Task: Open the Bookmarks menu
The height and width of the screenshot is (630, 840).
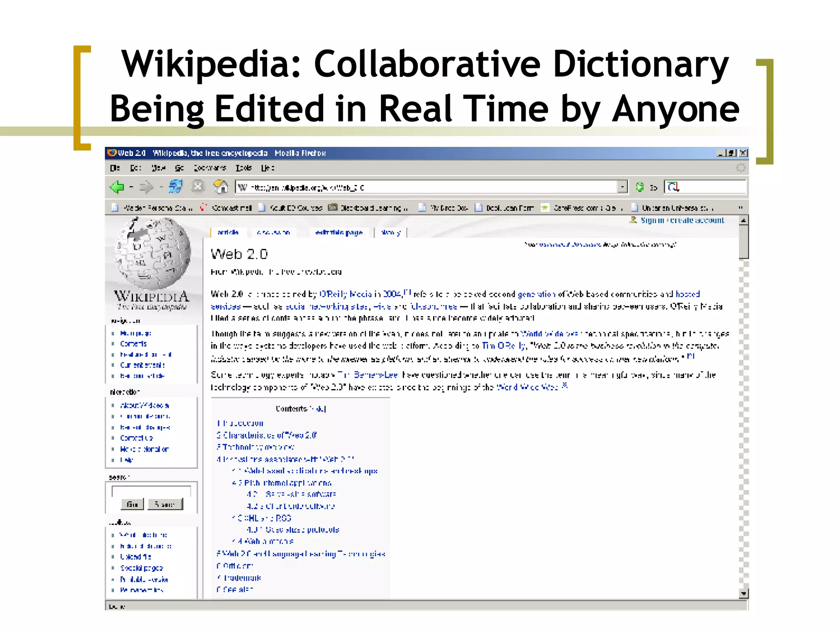Action: (210, 168)
